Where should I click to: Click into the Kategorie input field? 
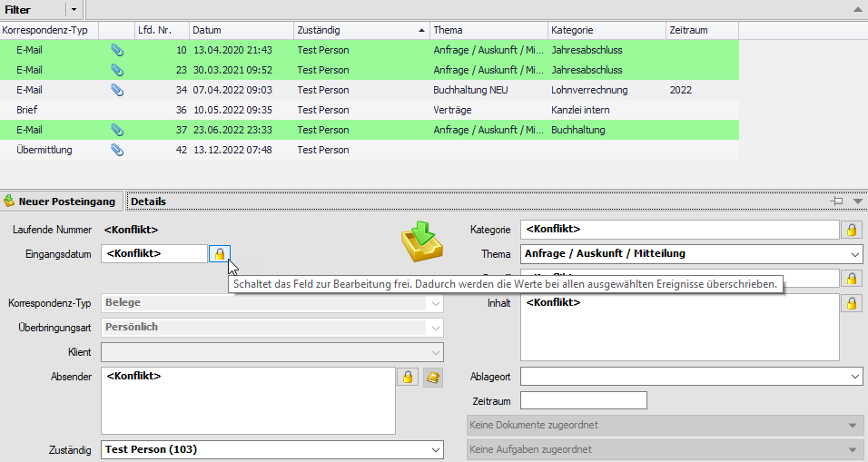[680, 230]
